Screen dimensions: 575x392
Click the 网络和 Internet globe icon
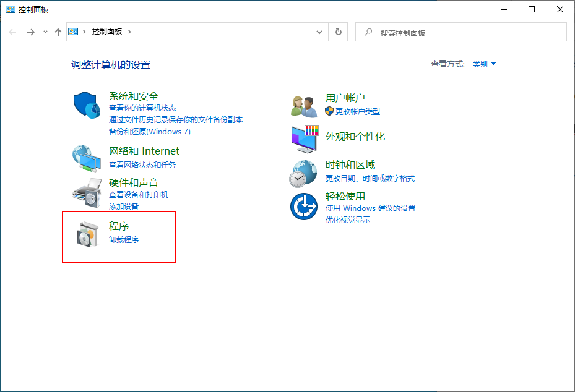coord(87,158)
